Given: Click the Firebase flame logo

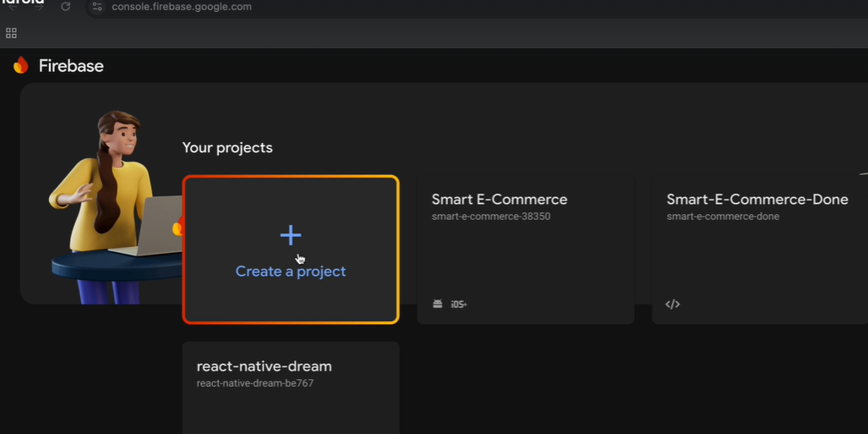Looking at the screenshot, I should tap(20, 65).
